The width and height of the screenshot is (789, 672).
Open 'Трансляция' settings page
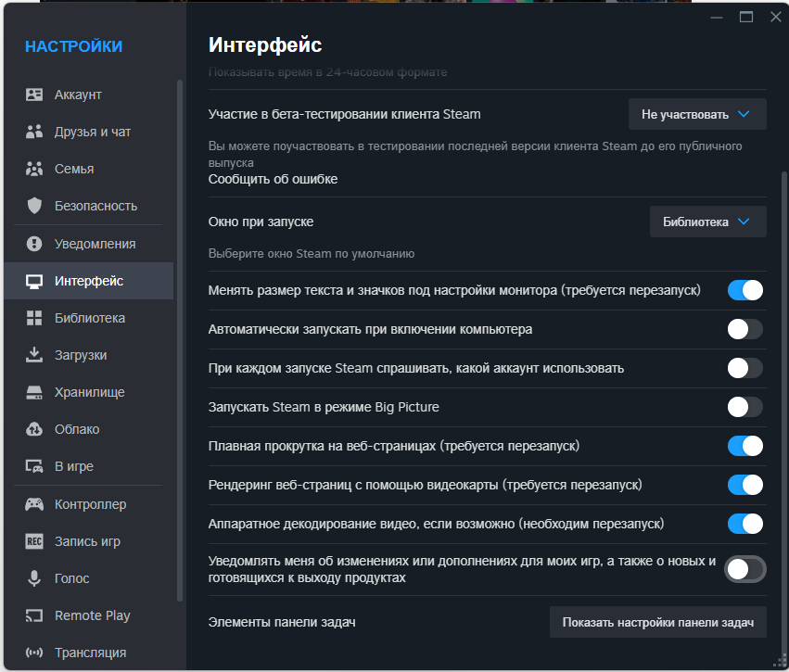tap(91, 653)
